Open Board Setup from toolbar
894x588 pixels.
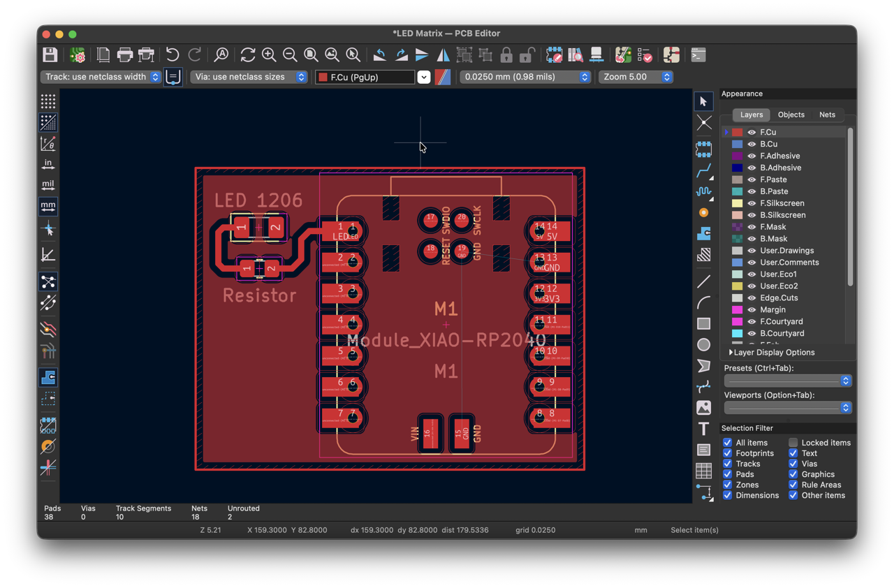tap(78, 54)
